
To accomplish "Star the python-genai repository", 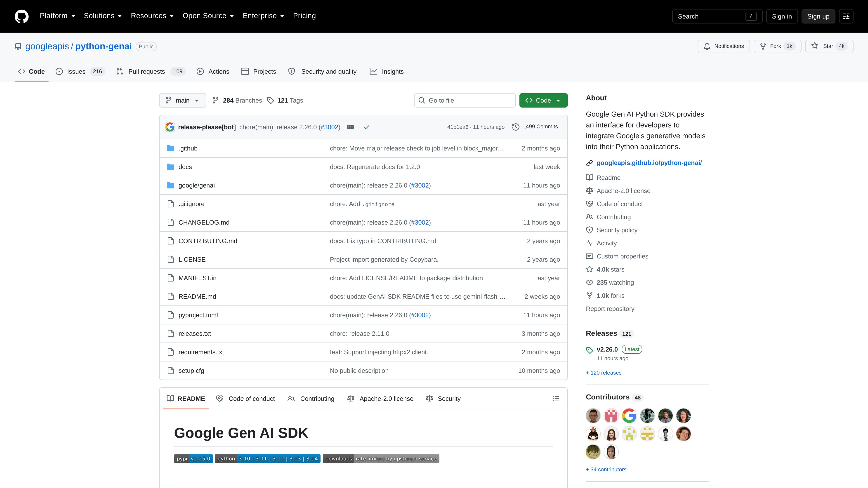I will (829, 46).
